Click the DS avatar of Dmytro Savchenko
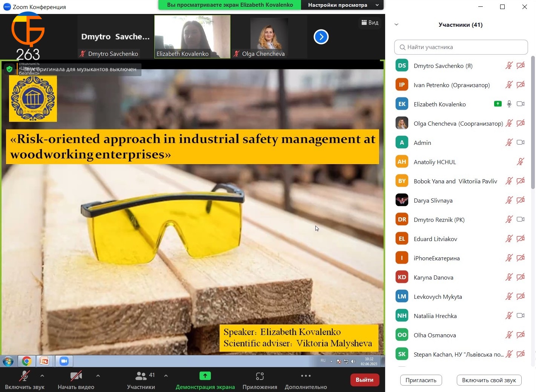The image size is (536, 392). (402, 66)
